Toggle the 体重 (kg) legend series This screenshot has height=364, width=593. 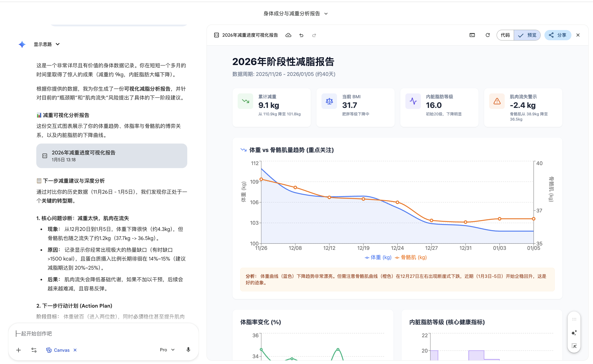point(378,257)
